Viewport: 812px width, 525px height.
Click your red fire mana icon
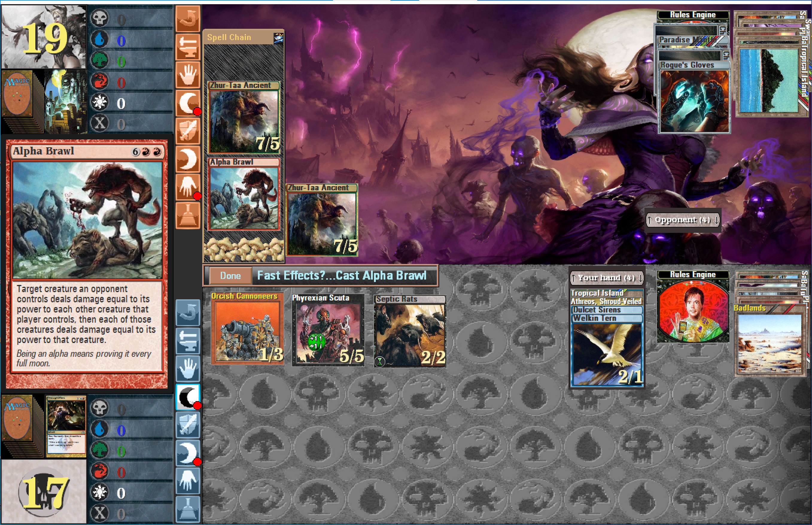tap(100, 471)
